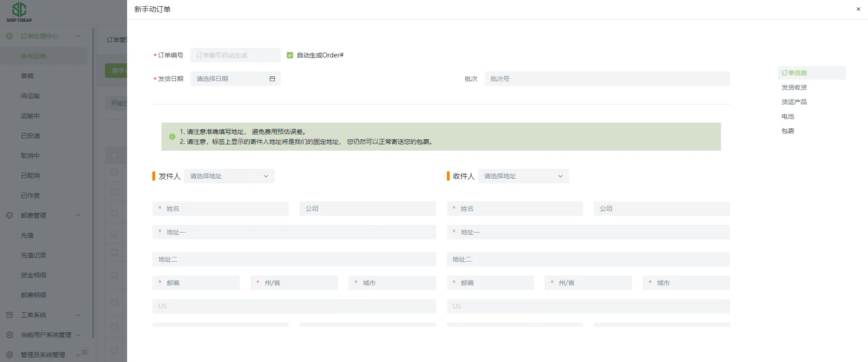Click the calendar icon in 发货日期 field
This screenshot has width=868, height=362.
click(272, 79)
